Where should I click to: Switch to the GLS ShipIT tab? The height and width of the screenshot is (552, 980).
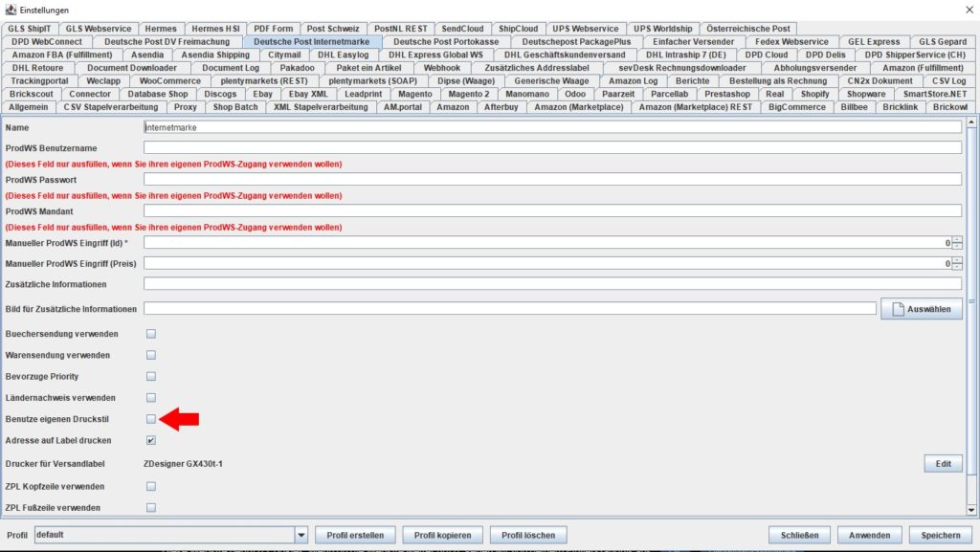(x=30, y=29)
